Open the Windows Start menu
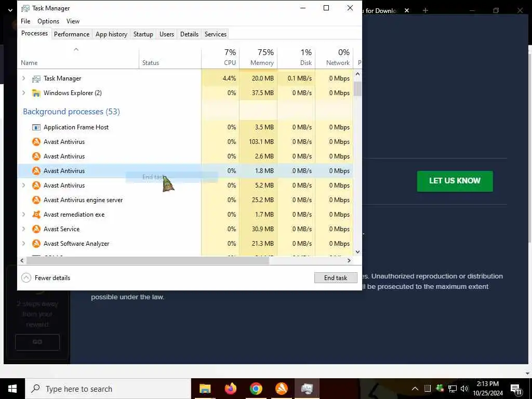This screenshot has height=399, width=532. pyautogui.click(x=12, y=389)
